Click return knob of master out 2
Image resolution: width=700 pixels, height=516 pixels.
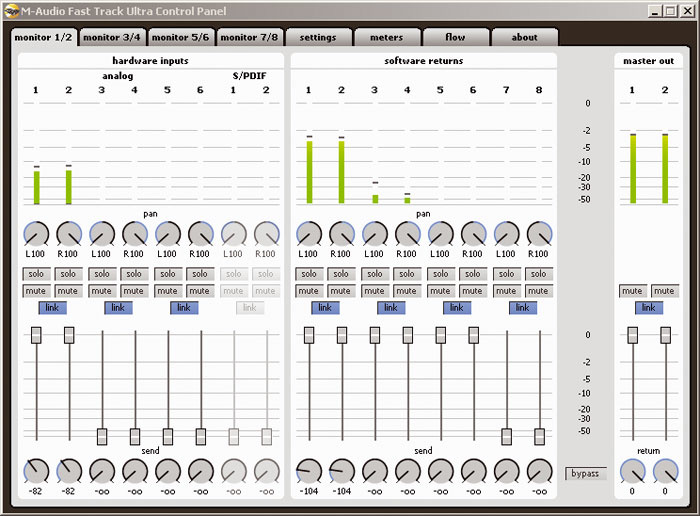666,471
